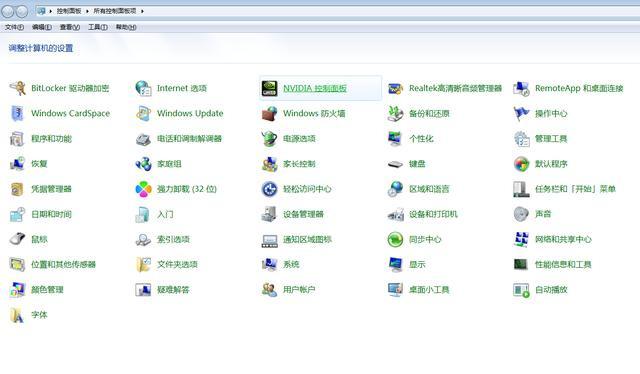640x374 pixels.
Task: Expand the arrow after 所有控制面板项
Action: click(142, 11)
